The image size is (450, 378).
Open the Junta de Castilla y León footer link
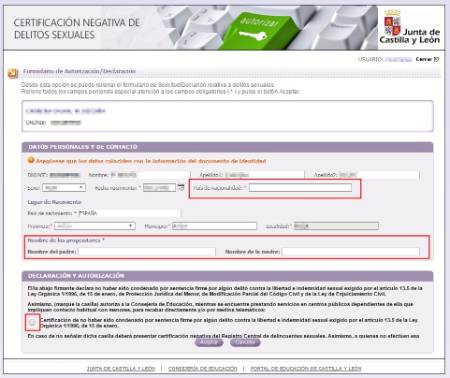point(121,369)
